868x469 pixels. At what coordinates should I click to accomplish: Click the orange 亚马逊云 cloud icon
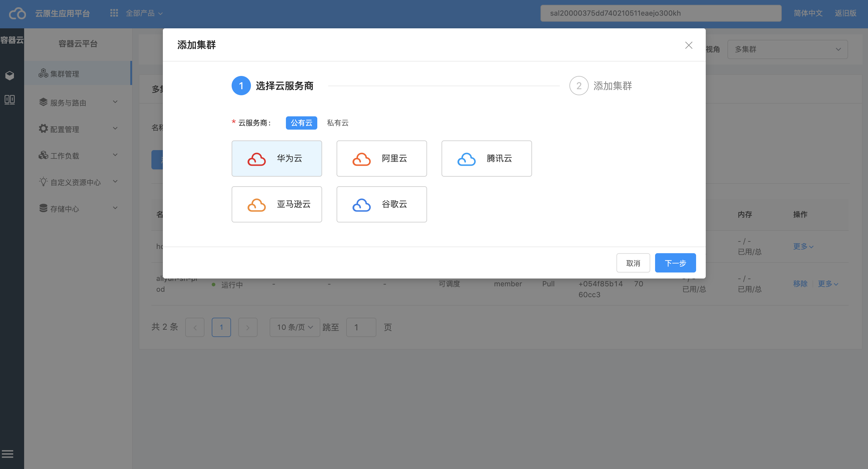[256, 205]
